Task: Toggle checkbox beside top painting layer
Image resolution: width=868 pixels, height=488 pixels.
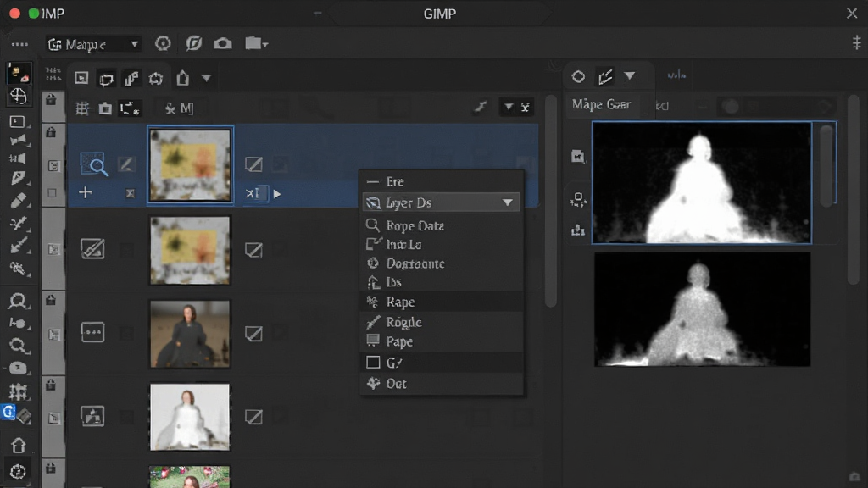Action: coord(253,164)
